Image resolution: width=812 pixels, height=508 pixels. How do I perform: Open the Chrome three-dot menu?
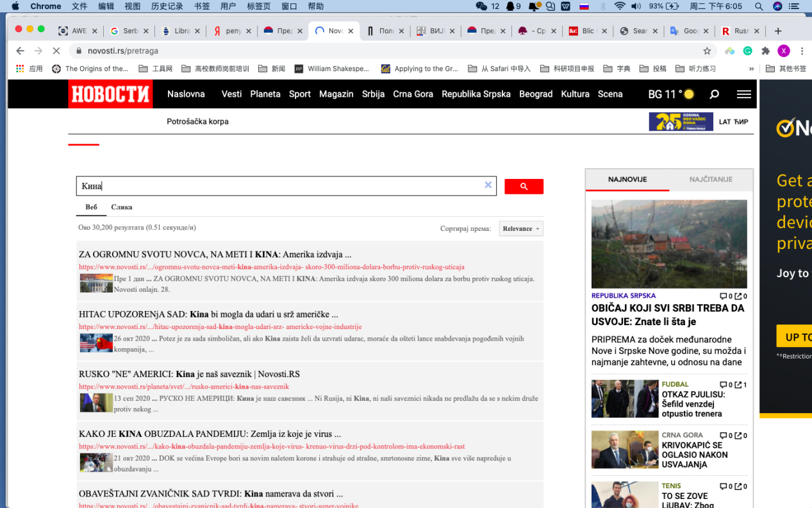(x=802, y=51)
